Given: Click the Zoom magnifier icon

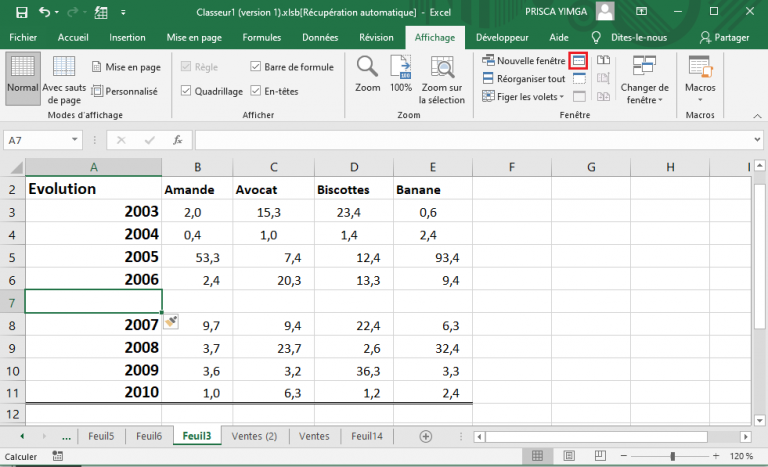Looking at the screenshot, I should pos(367,69).
